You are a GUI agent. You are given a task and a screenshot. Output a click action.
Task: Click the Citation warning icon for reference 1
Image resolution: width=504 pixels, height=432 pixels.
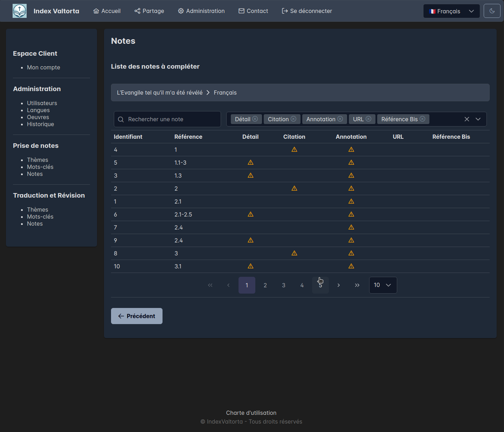tap(294, 150)
